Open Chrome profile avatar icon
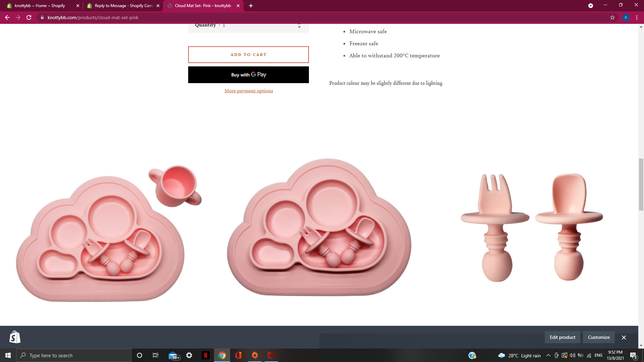Image resolution: width=644 pixels, height=362 pixels. coord(626,17)
